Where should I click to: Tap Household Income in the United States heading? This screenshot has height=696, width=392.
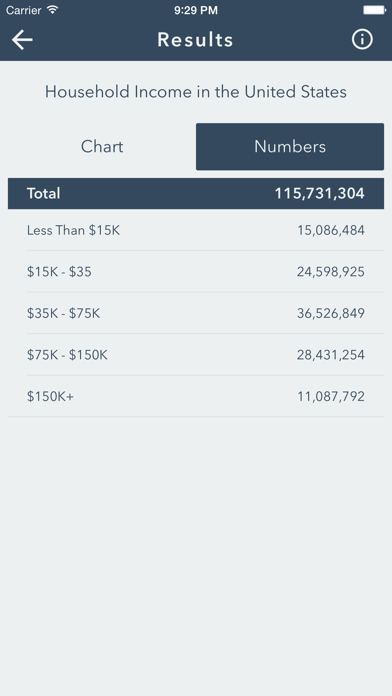pyautogui.click(x=196, y=92)
